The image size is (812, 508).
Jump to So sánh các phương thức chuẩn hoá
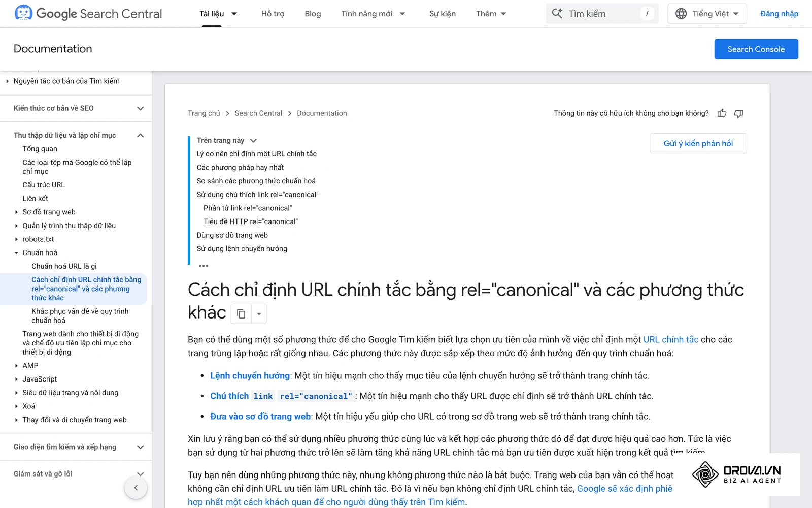(256, 181)
